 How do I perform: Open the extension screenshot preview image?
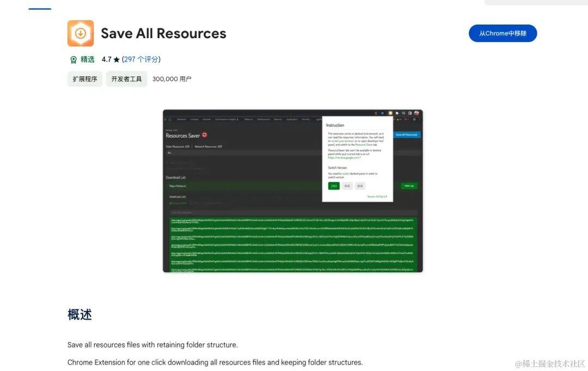pos(293,191)
